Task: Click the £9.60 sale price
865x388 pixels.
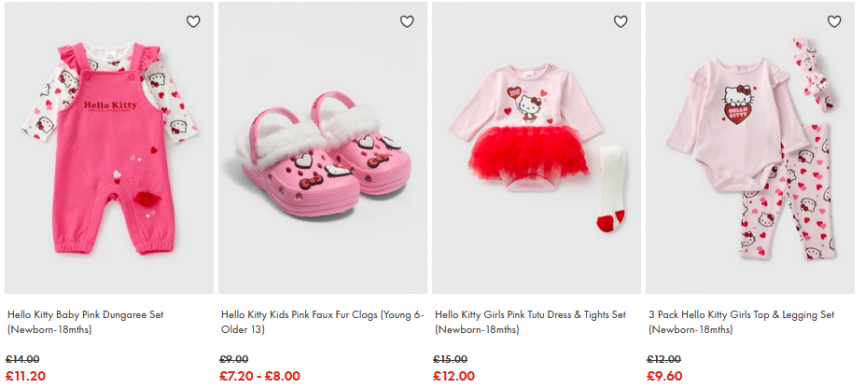Action: coord(664,376)
